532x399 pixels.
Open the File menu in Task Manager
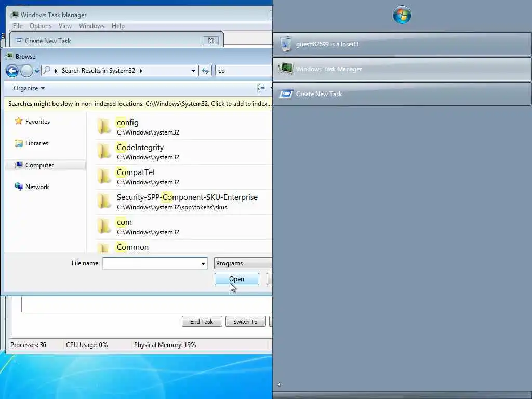point(18,26)
